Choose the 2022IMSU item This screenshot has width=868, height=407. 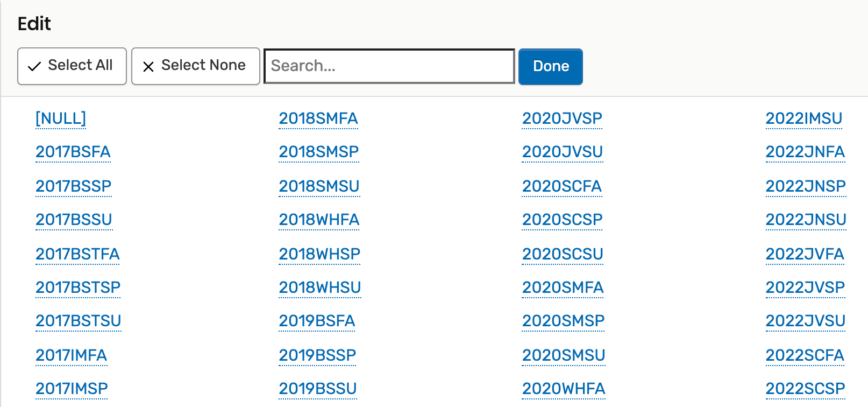point(804,118)
